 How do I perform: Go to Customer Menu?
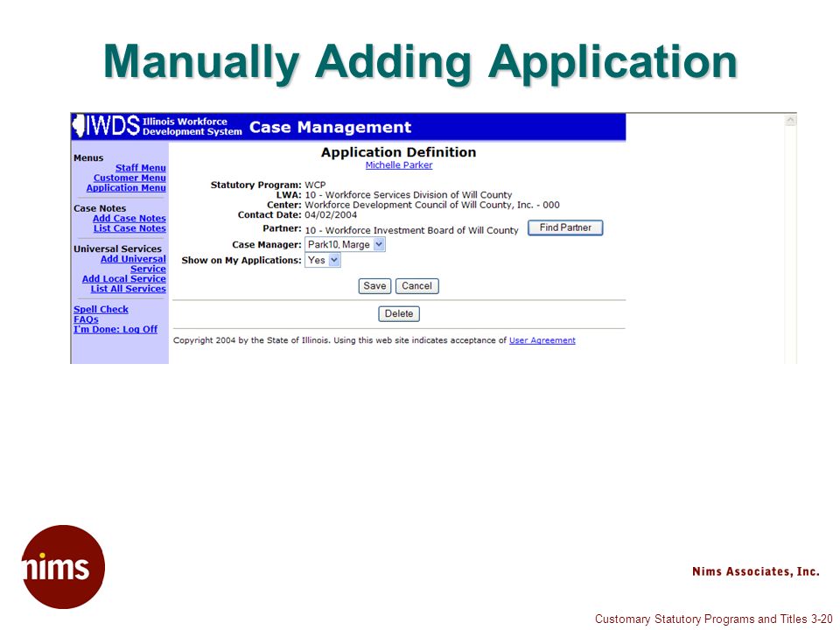(x=129, y=178)
